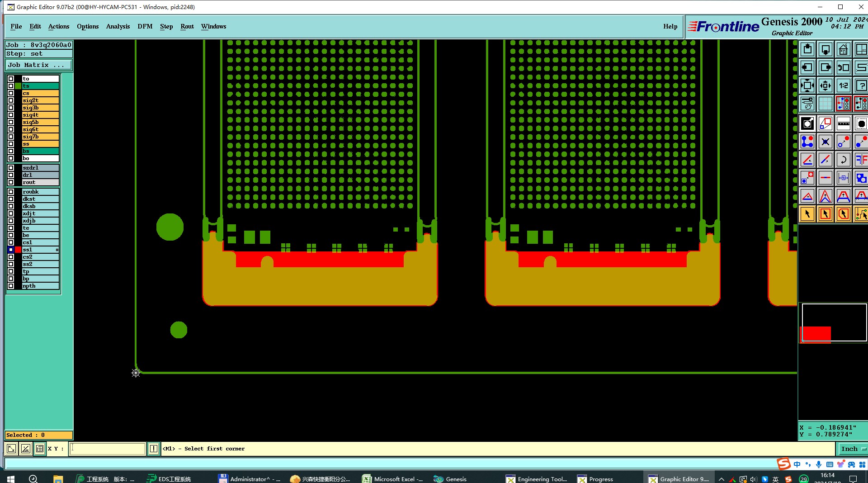Select the rectangle arrow select tool
This screenshot has height=483, width=868.
pos(826,214)
